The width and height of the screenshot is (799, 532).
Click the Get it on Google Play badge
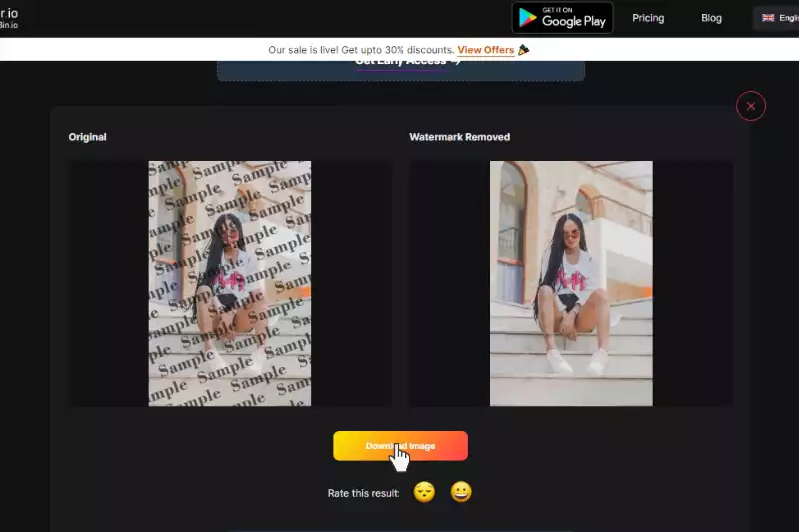(562, 18)
